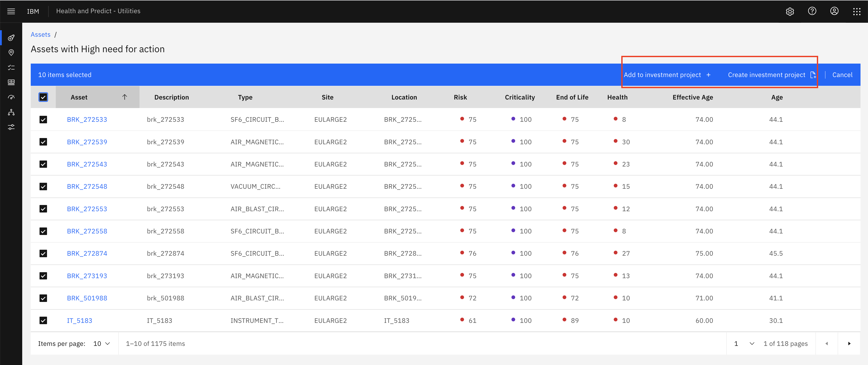
Task: Sort table by Risk column header
Action: [460, 97]
